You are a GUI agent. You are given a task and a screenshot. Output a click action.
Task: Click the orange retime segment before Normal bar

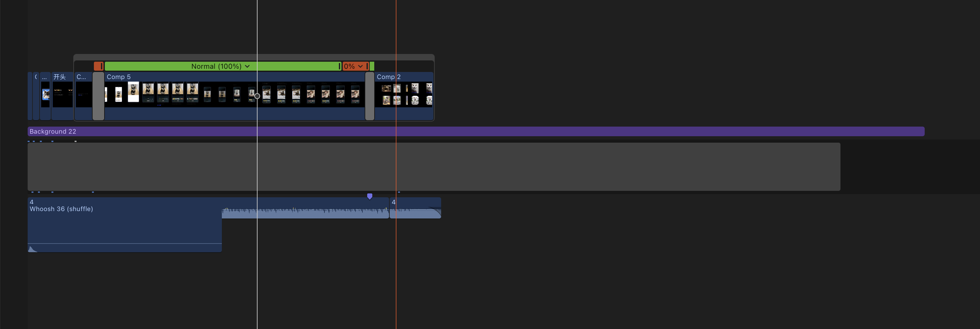click(98, 66)
